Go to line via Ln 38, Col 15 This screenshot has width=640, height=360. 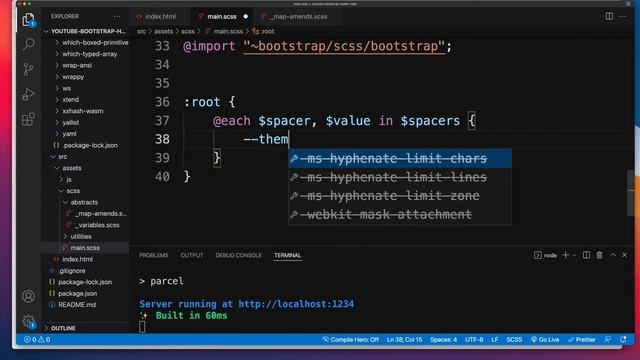pyautogui.click(x=404, y=339)
